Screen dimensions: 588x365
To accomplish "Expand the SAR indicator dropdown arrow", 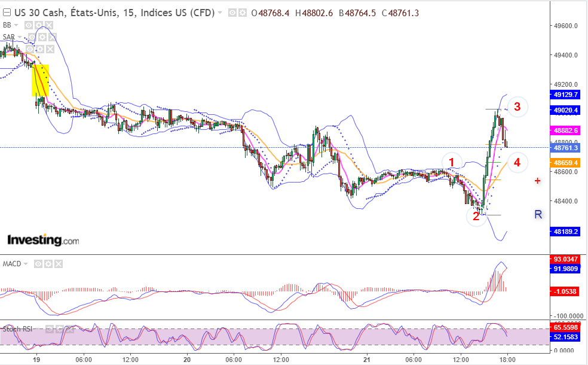I will click(20, 37).
